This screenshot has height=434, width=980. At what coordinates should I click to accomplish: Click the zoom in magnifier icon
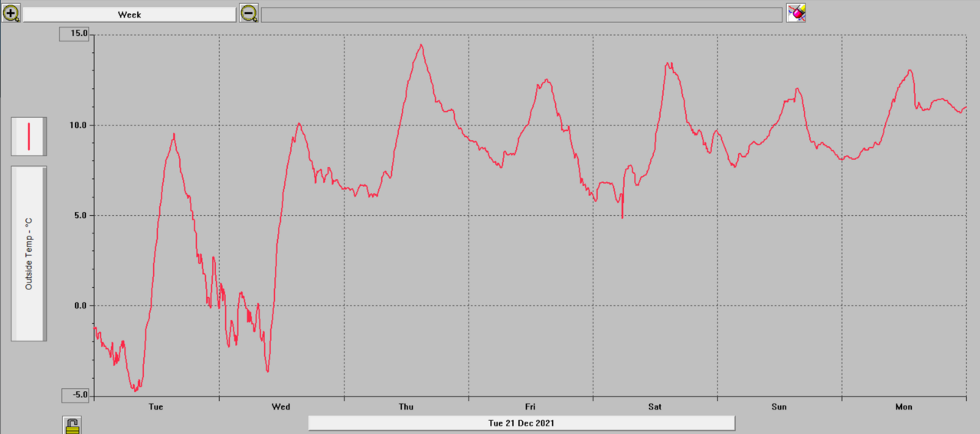[x=11, y=13]
